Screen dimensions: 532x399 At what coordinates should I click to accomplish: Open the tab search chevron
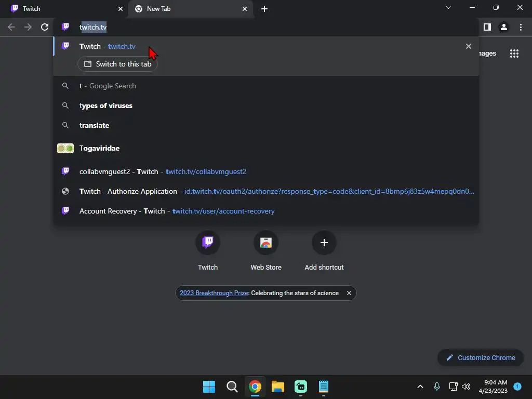448,7
